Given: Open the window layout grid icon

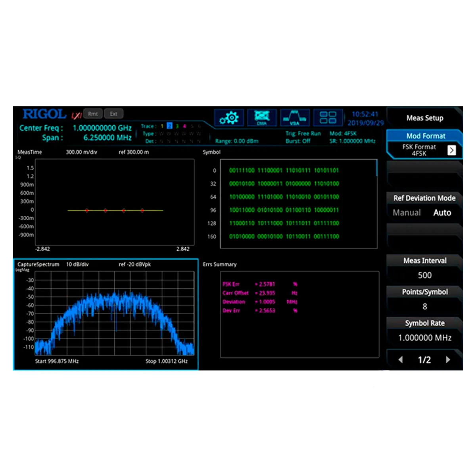Looking at the screenshot, I should [328, 118].
